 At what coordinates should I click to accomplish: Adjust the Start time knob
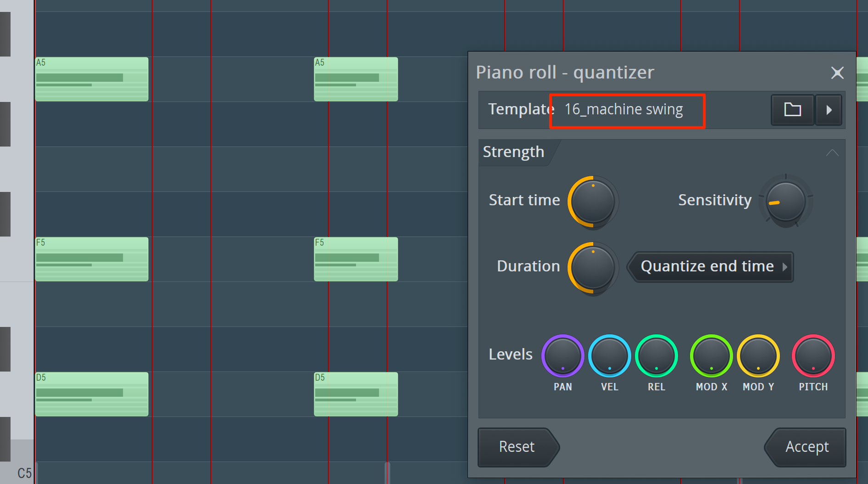point(593,202)
